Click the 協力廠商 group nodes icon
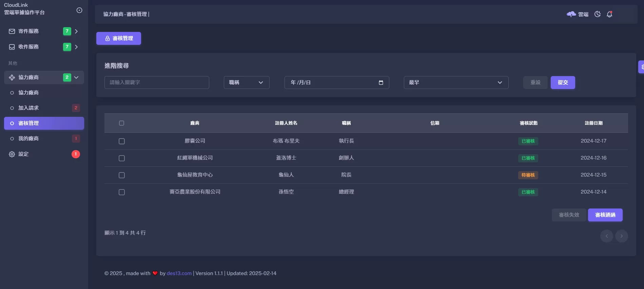 tap(12, 77)
